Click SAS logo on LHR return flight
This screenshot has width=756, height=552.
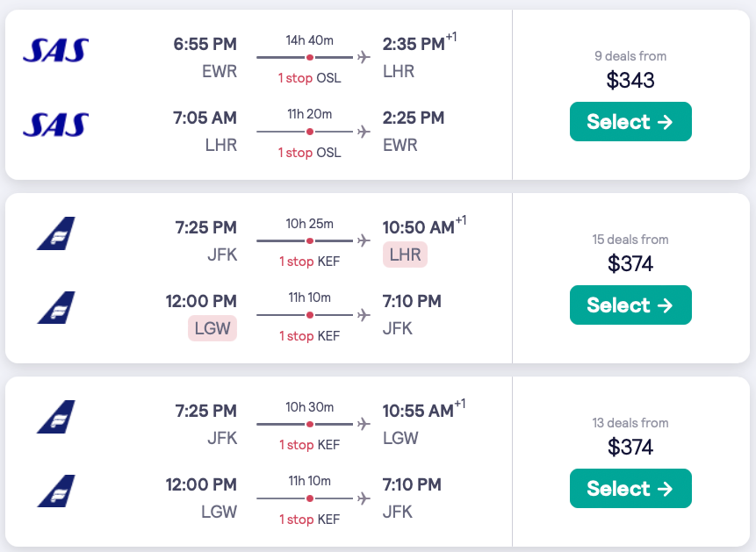55,125
